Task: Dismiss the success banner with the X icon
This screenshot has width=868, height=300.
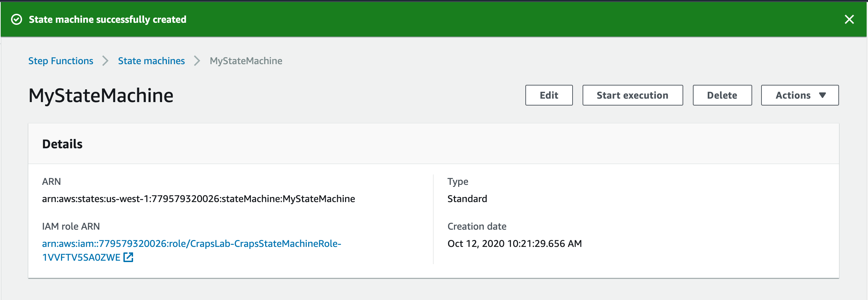Action: tap(849, 19)
